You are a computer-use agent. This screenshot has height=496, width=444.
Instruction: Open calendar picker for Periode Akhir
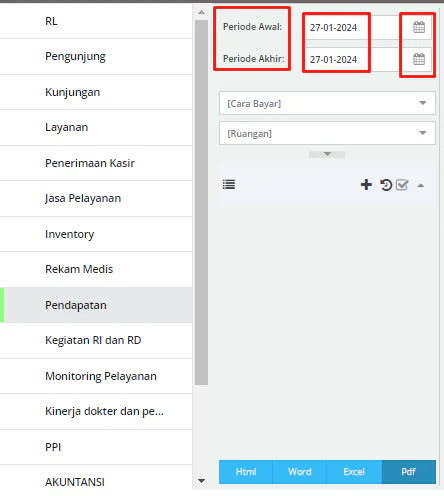tap(419, 59)
